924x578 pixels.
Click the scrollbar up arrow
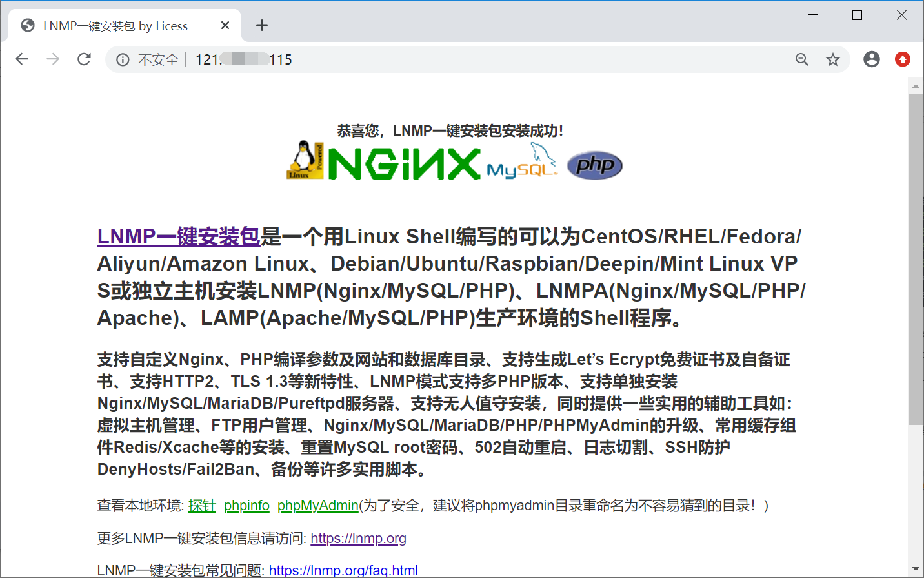coord(916,85)
